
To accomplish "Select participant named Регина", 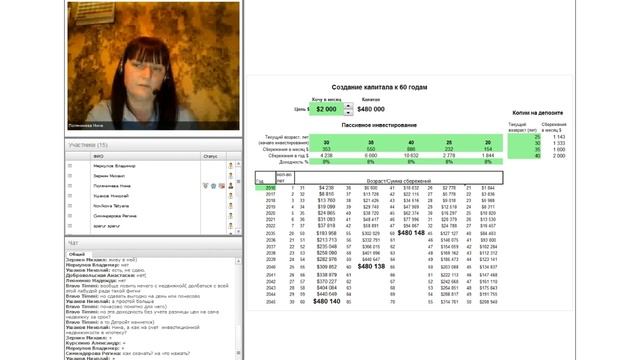I will pyautogui.click(x=115, y=216).
